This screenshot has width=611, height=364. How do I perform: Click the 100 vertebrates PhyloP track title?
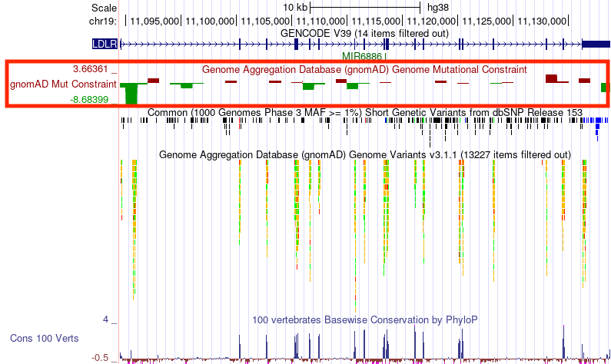[365, 320]
